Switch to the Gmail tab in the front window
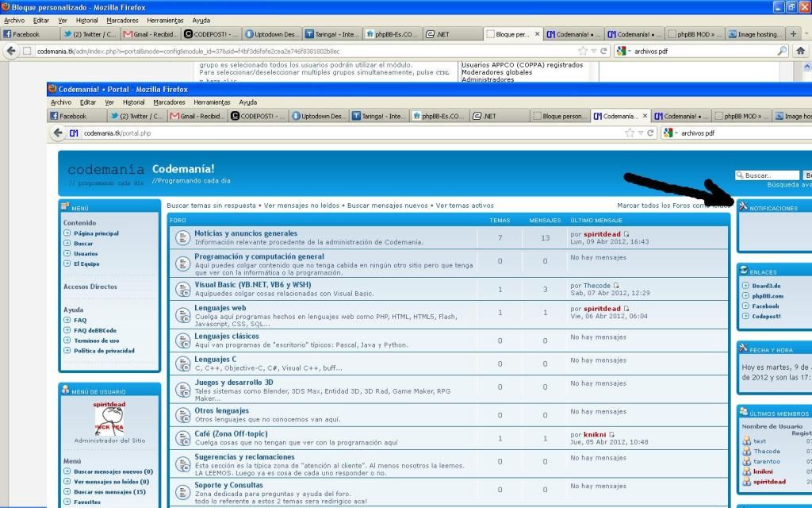812x508 pixels. coord(197,116)
